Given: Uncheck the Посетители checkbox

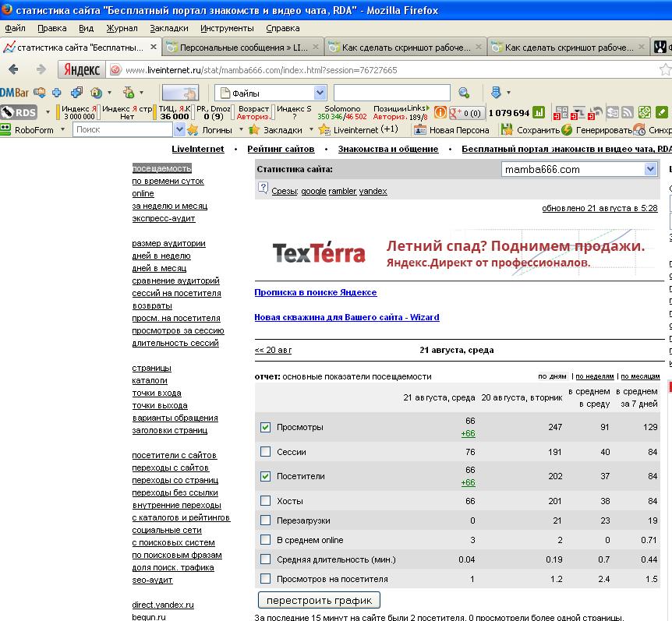Looking at the screenshot, I should [x=265, y=476].
